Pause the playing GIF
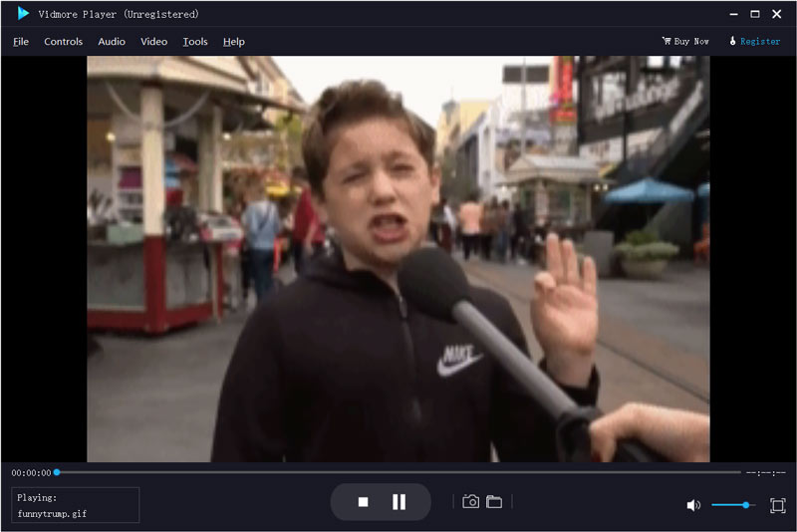Image resolution: width=797 pixels, height=532 pixels. point(398,503)
